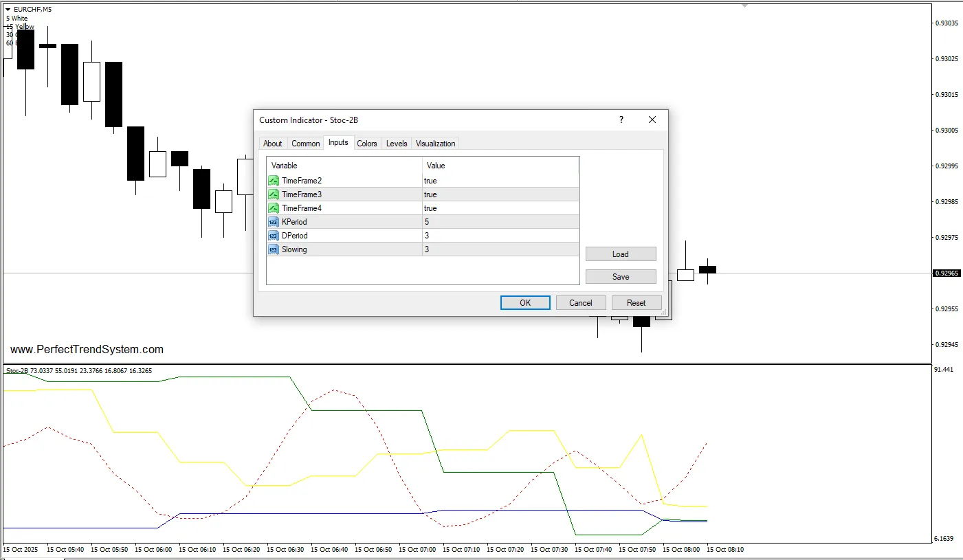Click the OK button
Viewport: 963px width, 560px height.
525,303
